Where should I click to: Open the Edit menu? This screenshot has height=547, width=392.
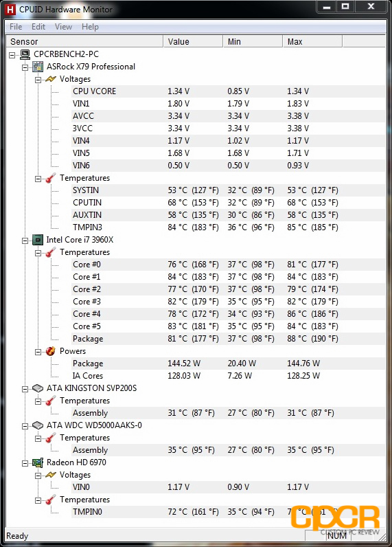[x=38, y=27]
